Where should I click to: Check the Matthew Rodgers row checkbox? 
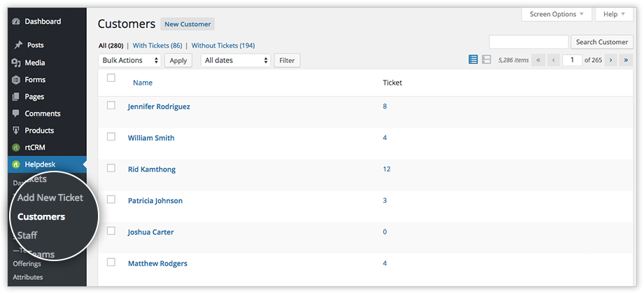[x=111, y=262]
